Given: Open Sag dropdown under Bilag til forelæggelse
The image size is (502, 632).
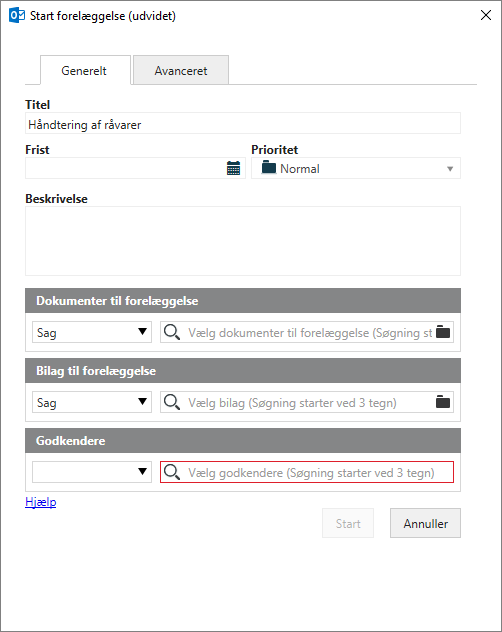Looking at the screenshot, I should (x=92, y=402).
